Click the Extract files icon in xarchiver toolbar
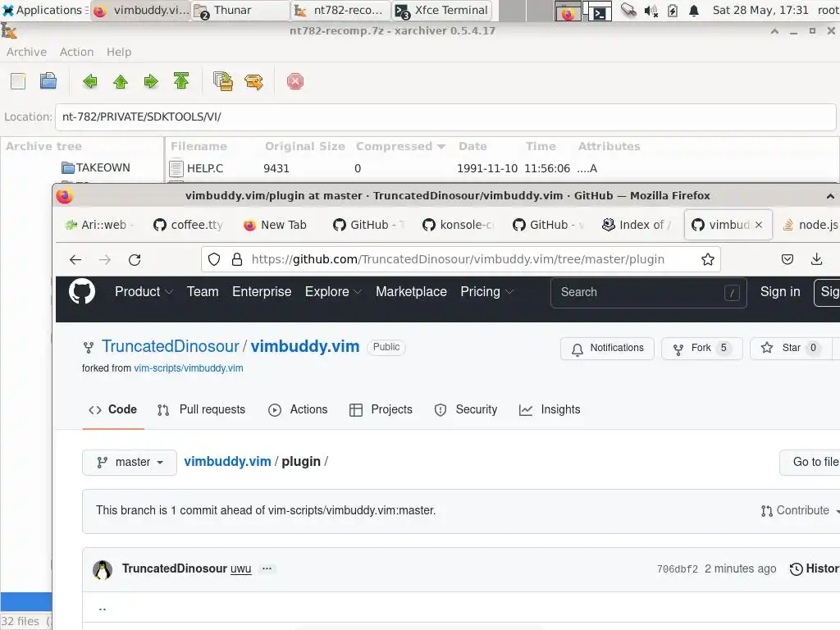840x630 pixels. click(253, 81)
